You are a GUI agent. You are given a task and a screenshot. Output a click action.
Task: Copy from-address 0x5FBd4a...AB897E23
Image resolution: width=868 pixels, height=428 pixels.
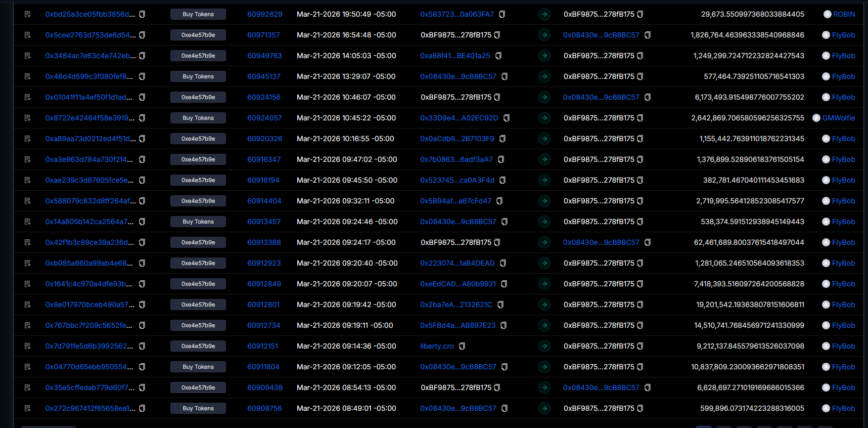click(x=504, y=325)
